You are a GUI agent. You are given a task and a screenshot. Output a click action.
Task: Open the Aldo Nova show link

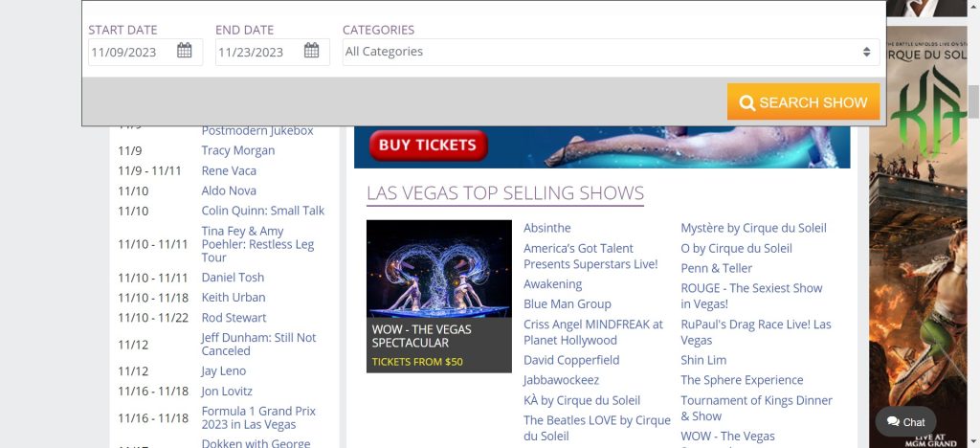pos(229,190)
